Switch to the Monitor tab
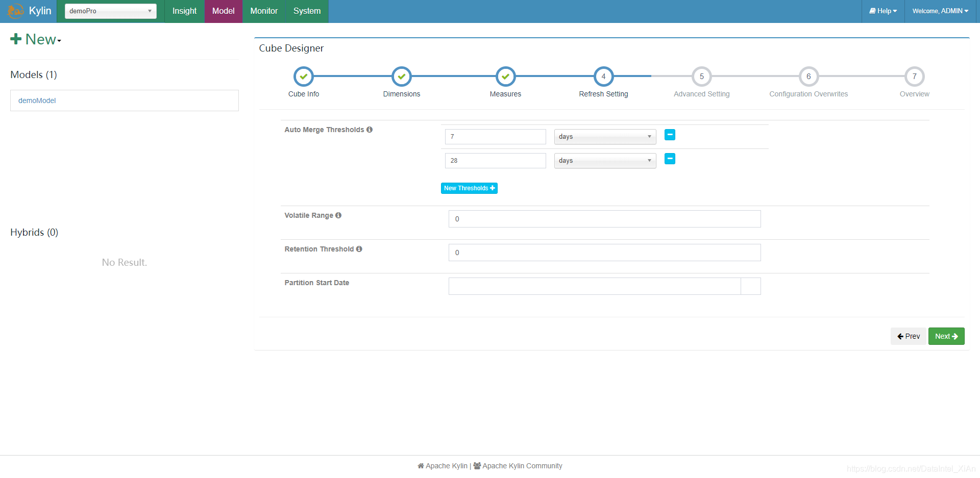Screen dimensions: 980x478 [264, 11]
